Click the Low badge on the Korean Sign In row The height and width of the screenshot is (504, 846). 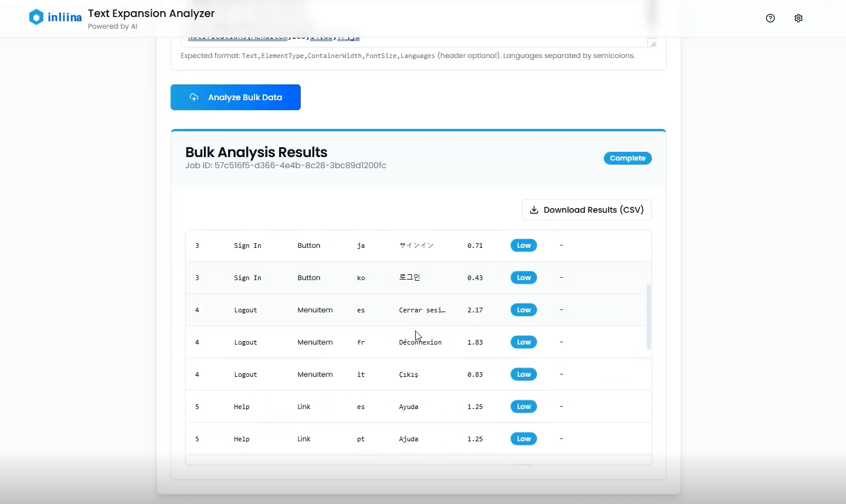(523, 278)
